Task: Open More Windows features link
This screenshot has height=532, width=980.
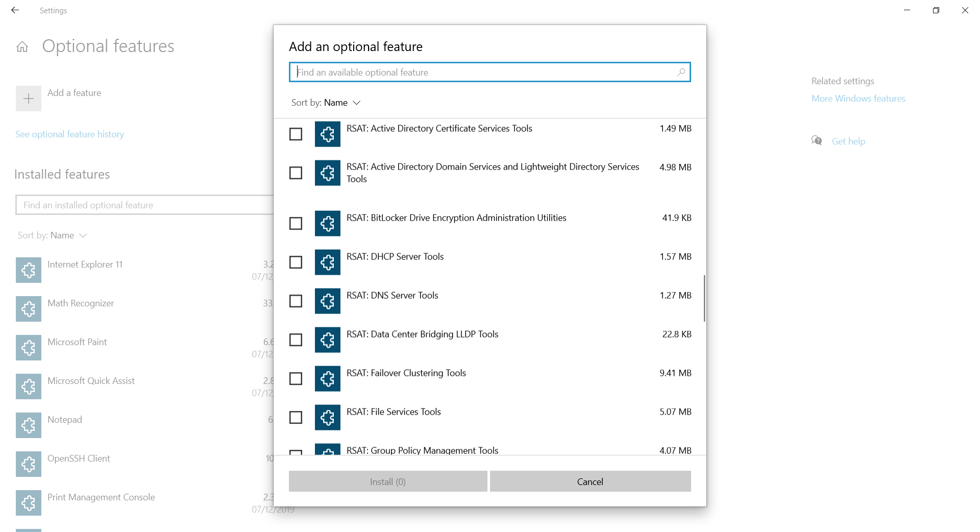Action: tap(858, 98)
